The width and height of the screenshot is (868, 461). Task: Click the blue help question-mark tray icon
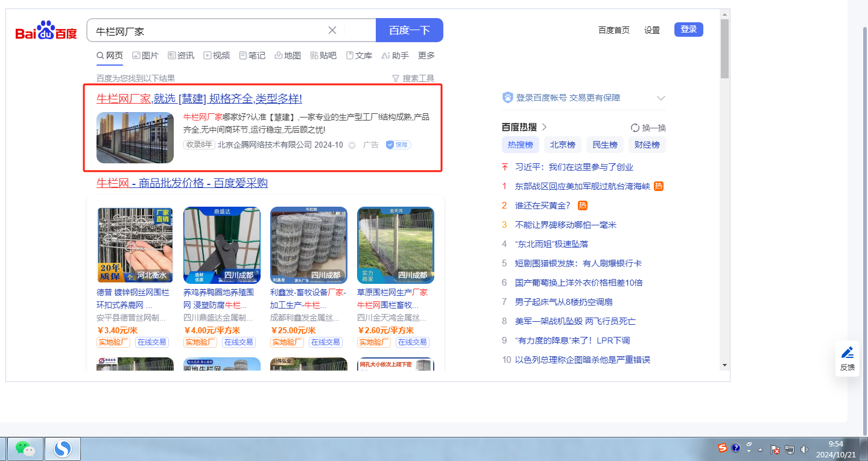coord(735,448)
